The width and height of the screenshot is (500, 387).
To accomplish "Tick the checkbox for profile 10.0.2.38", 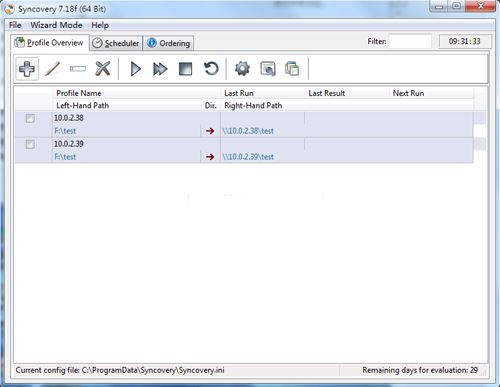I will point(30,118).
